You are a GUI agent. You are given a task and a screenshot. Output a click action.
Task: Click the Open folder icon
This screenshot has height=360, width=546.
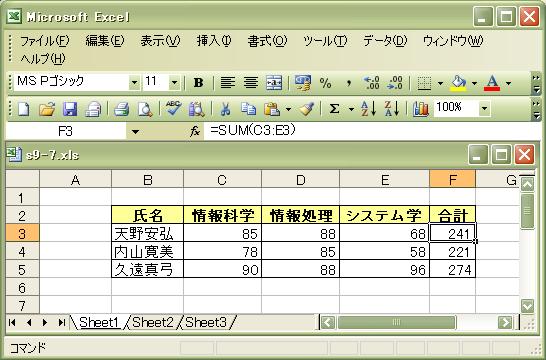pyautogui.click(x=47, y=109)
